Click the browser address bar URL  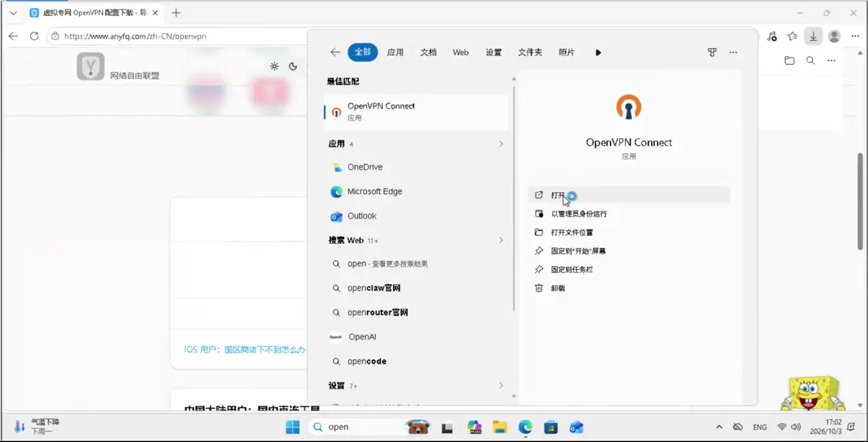coord(135,36)
